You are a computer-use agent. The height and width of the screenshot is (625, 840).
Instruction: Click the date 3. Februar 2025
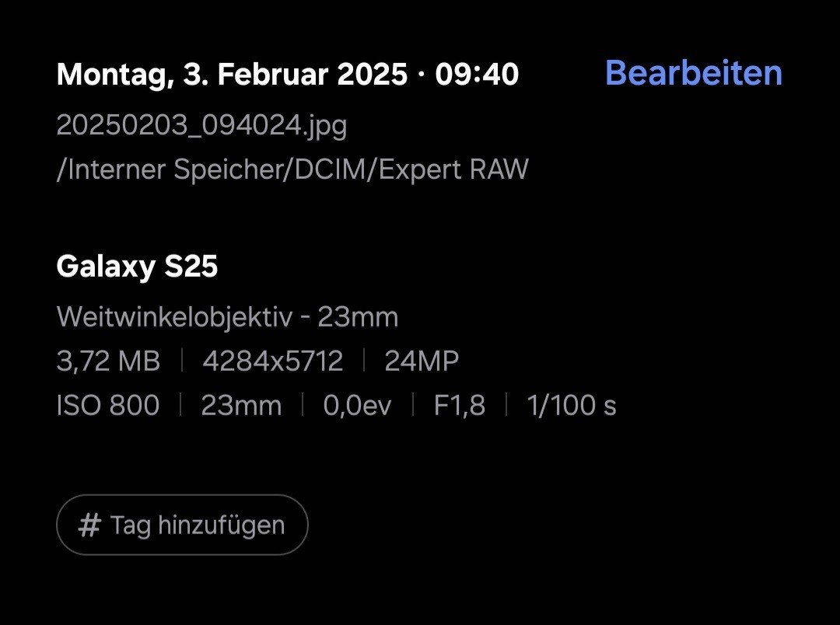(296, 75)
